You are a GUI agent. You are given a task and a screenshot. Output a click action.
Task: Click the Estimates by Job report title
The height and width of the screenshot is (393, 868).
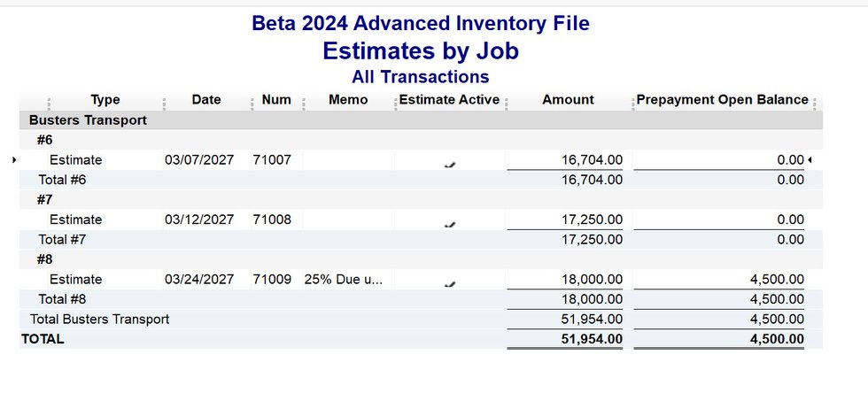click(421, 50)
